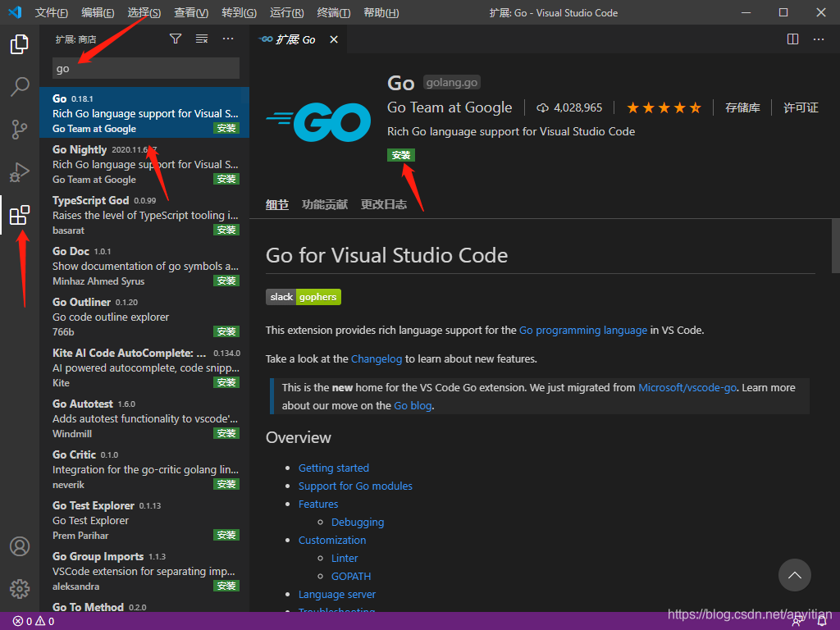The height and width of the screenshot is (630, 840).
Task: Open the 编辑(E) menu
Action: point(98,13)
